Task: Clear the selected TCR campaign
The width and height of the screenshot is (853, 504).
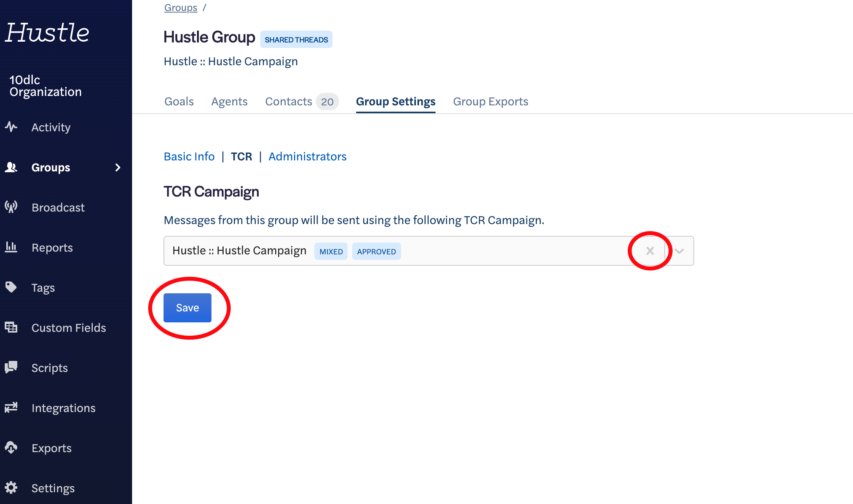Action: [650, 251]
